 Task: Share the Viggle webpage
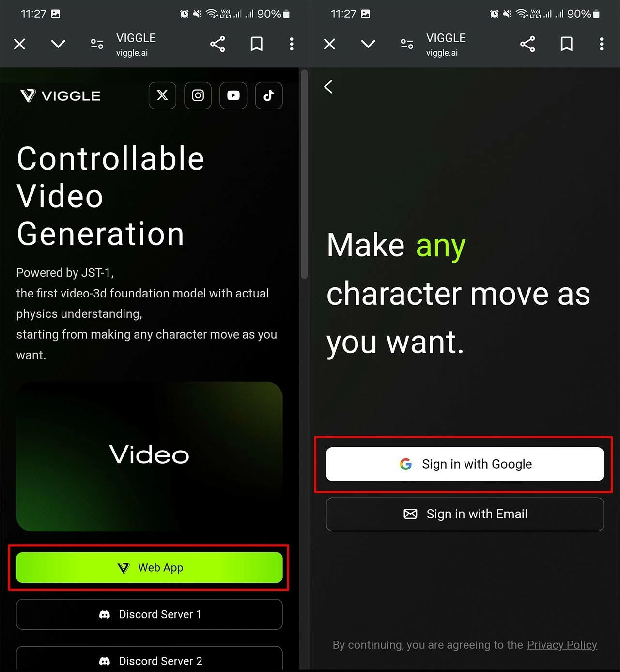(218, 44)
